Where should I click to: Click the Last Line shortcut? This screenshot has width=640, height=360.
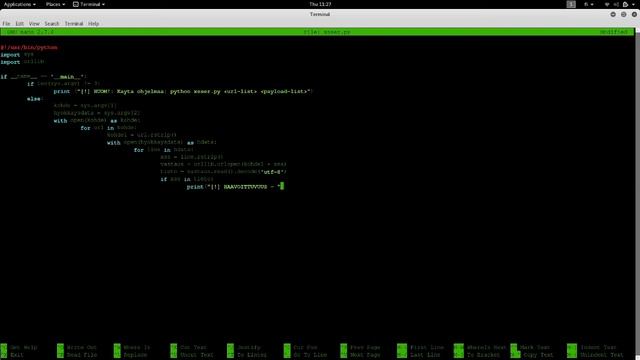[418, 355]
